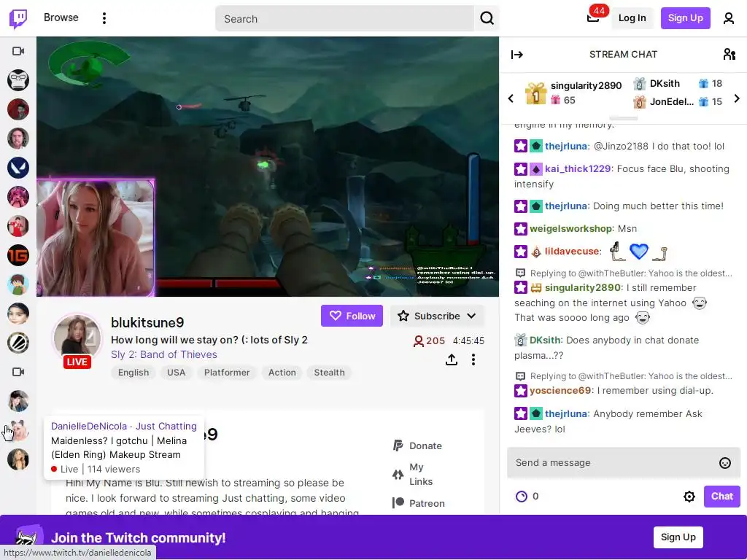Open the 1G logo channel in the sidebar
Screen dimensions: 747x560
click(x=18, y=255)
